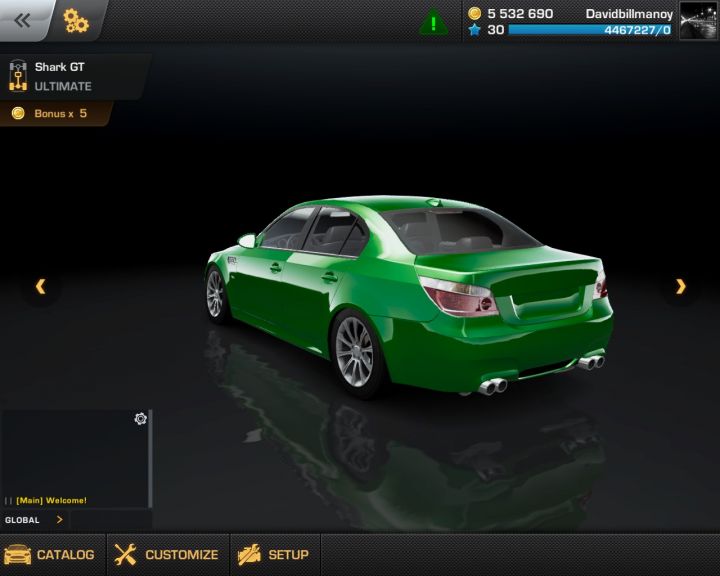The width and height of the screenshot is (720, 576).
Task: Open the CUSTOMIZE menu
Action: [167, 555]
